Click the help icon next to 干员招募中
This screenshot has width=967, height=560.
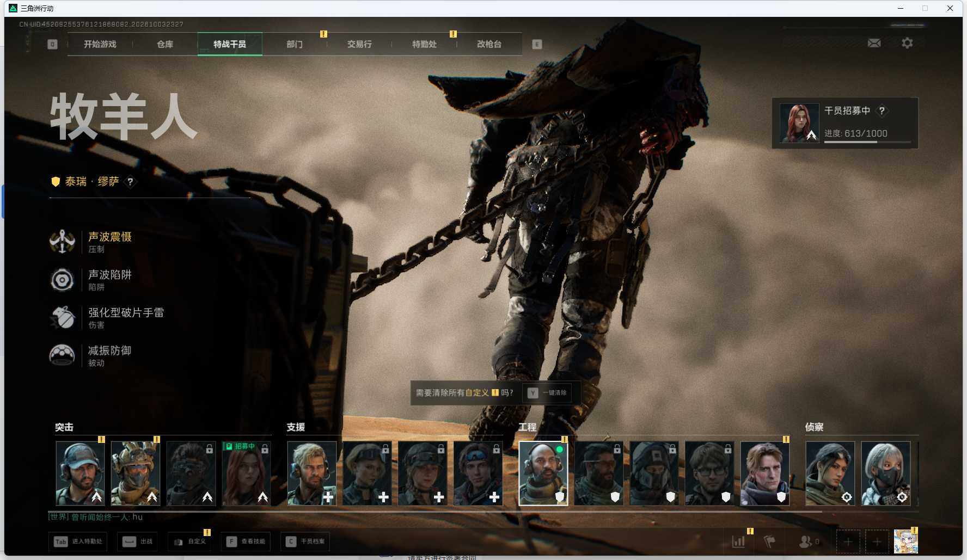click(x=882, y=110)
